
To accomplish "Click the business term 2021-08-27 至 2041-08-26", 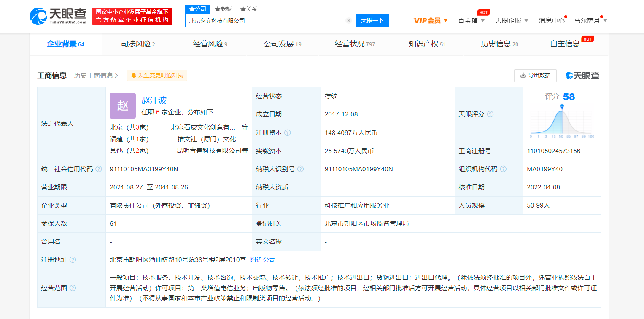I will click(149, 187).
